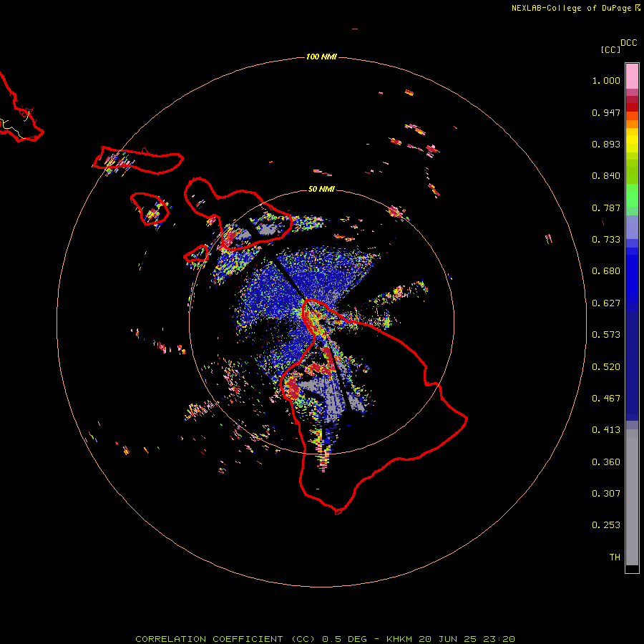Screen dimensions: 644x644
Task: Click the 0.787 scale value
Action: [x=606, y=208]
